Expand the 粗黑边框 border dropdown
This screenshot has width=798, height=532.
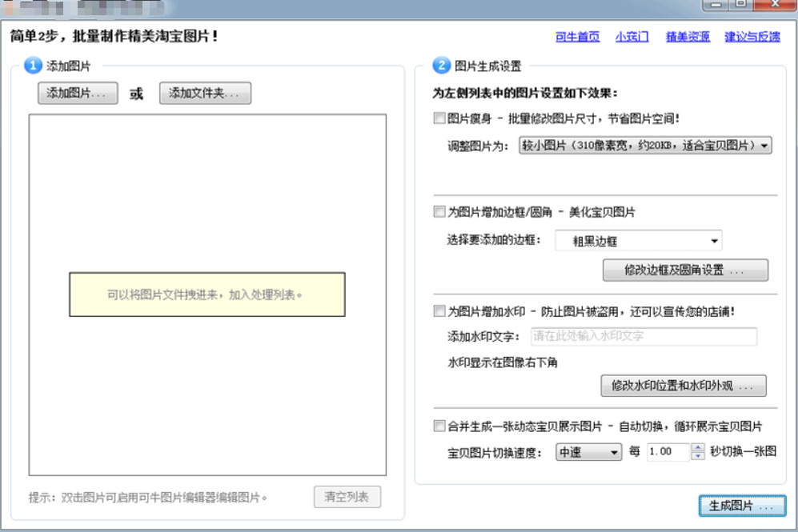[x=639, y=241]
